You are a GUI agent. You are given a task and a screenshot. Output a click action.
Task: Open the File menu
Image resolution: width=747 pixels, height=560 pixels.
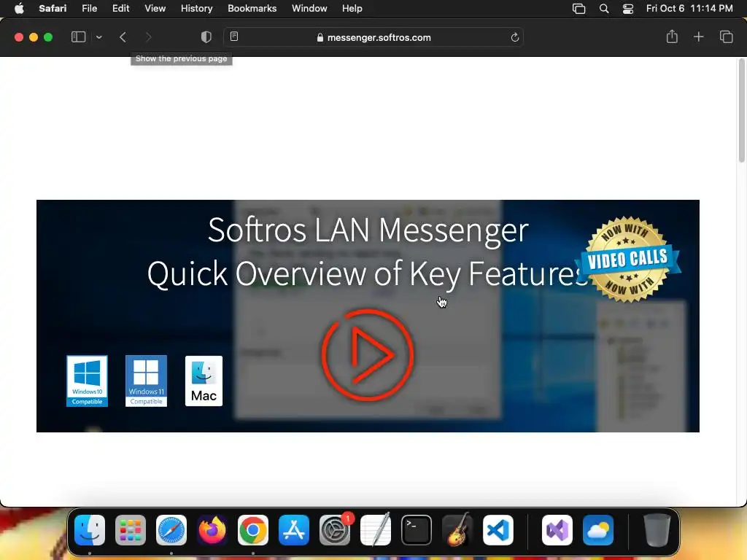pos(89,8)
